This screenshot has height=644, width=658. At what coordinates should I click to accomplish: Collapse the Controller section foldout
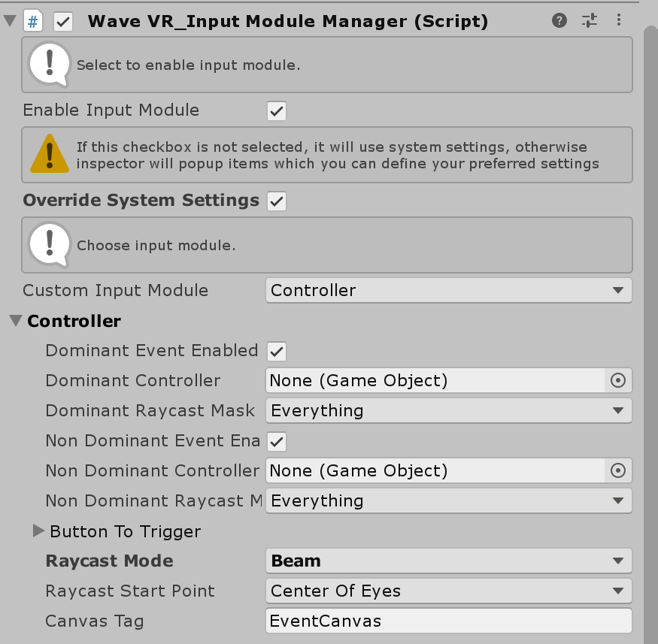pyautogui.click(x=16, y=321)
